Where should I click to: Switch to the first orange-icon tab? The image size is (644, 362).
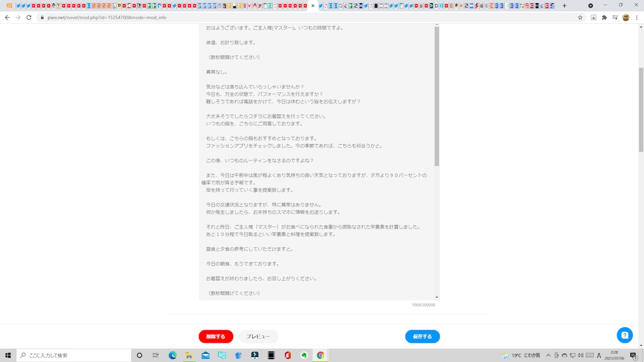10,6
